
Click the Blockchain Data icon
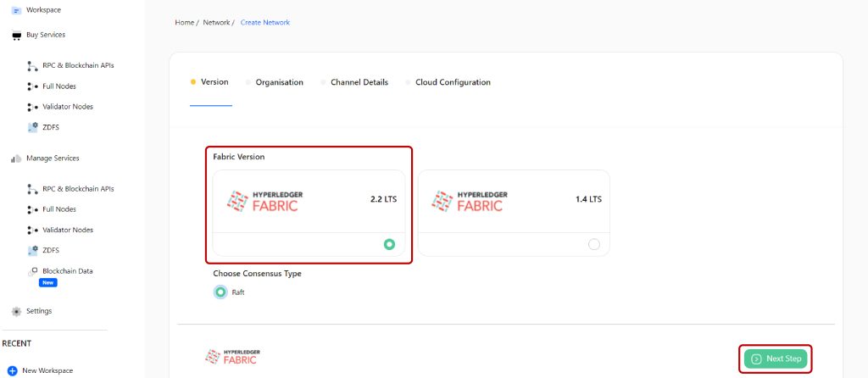(x=33, y=272)
